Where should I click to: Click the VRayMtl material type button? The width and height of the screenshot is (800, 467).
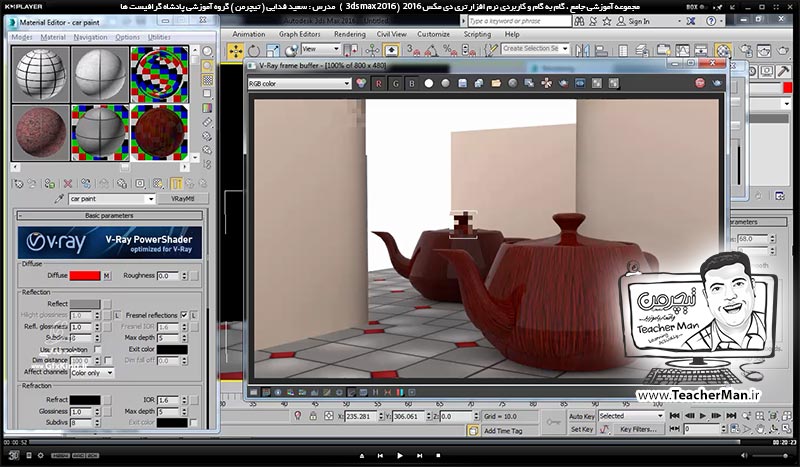pos(182,199)
